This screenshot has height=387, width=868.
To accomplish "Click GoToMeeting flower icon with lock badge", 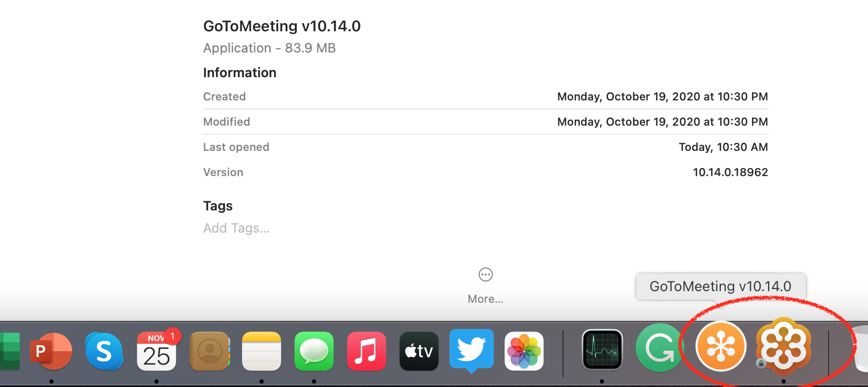I will click(x=783, y=346).
